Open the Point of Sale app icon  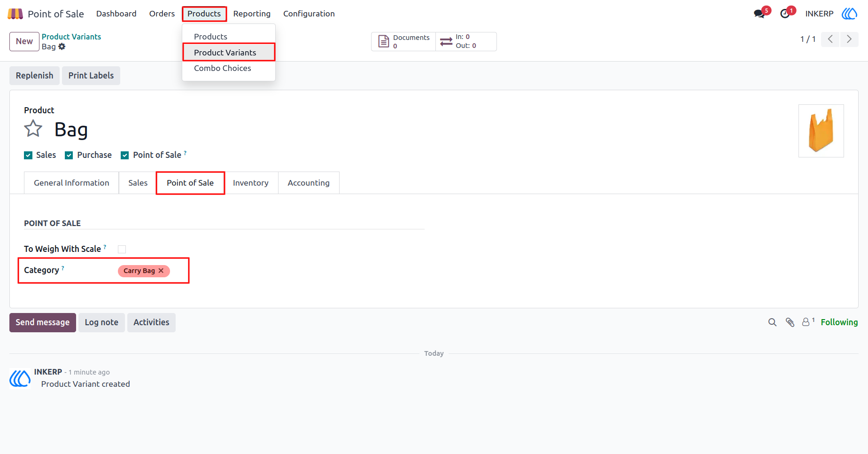point(15,14)
